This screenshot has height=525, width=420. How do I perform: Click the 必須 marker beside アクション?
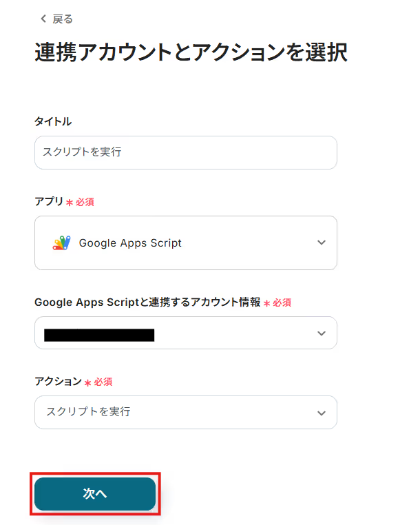tap(103, 382)
